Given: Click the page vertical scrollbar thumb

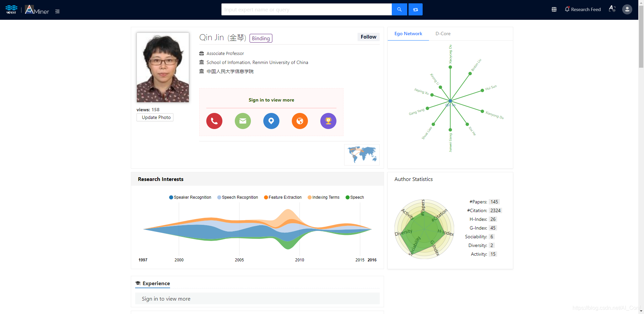Looking at the screenshot, I should click(641, 37).
